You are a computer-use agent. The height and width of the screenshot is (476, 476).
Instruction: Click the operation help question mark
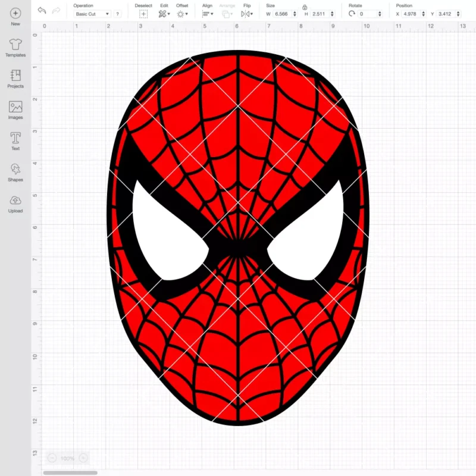[117, 14]
